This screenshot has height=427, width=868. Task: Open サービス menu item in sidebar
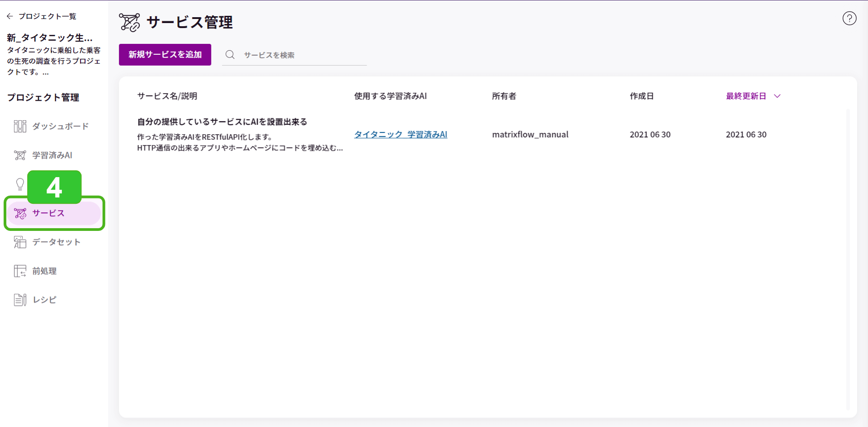[x=48, y=213]
